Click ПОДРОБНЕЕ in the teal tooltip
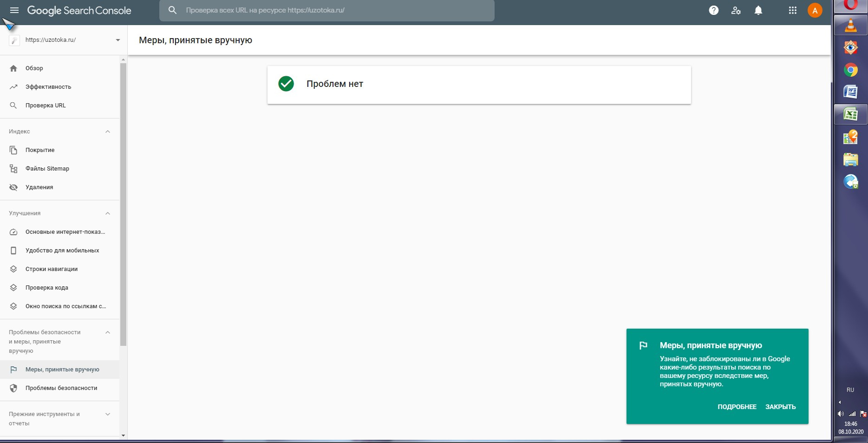Screen dimensions: 868x443 (737, 407)
